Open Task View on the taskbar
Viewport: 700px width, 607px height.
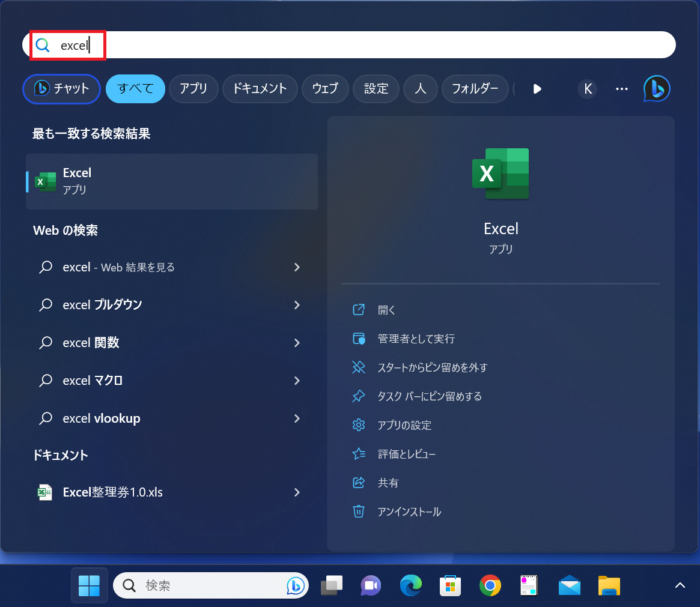pos(332,585)
